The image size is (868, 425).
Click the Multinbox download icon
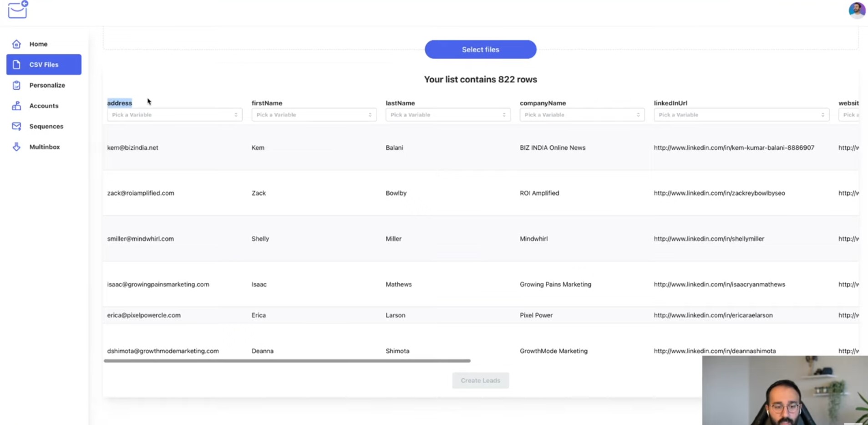(x=16, y=147)
